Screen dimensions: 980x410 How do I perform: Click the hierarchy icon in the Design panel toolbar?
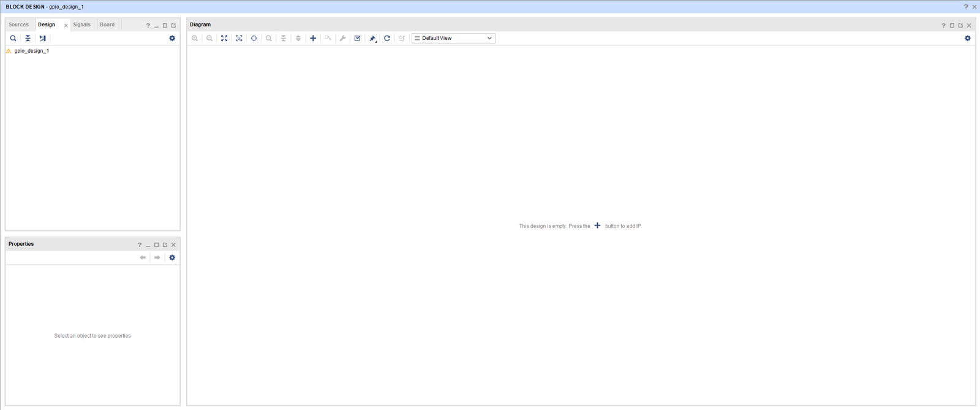click(x=43, y=38)
